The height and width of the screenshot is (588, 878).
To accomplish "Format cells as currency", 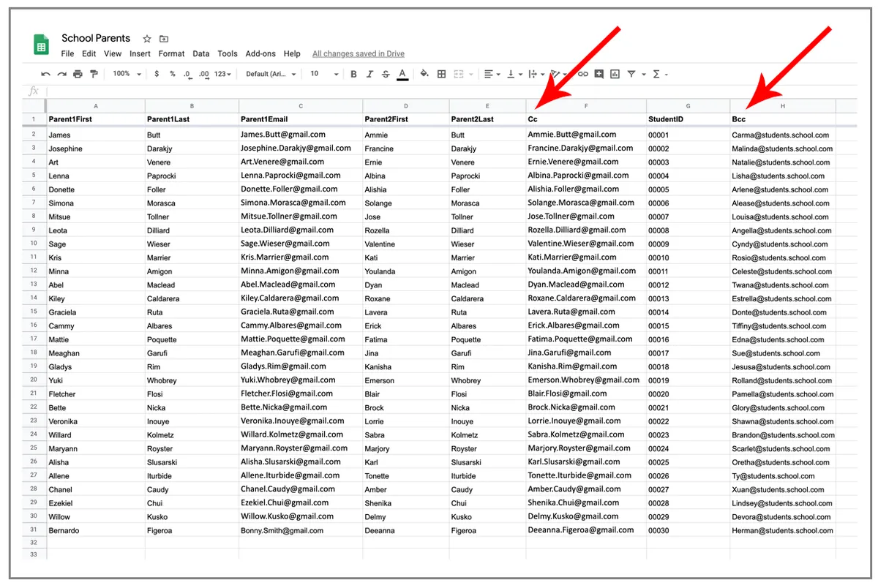I will (157, 74).
